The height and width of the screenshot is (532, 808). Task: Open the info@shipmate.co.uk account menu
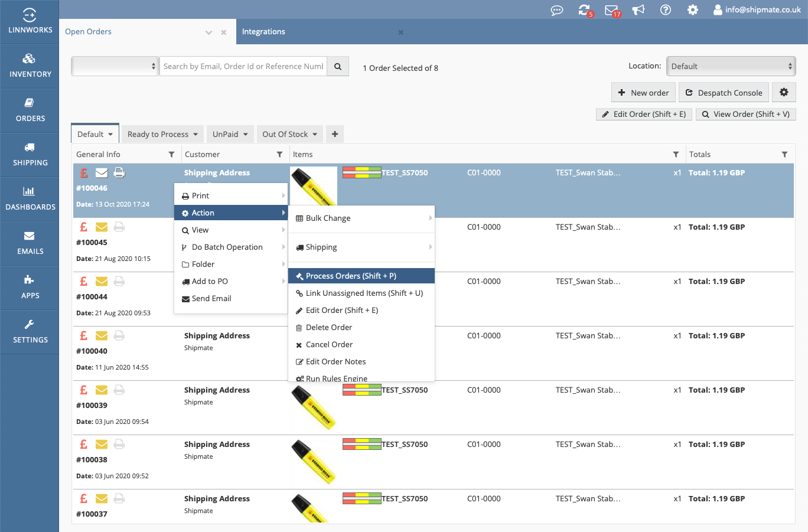(757, 10)
